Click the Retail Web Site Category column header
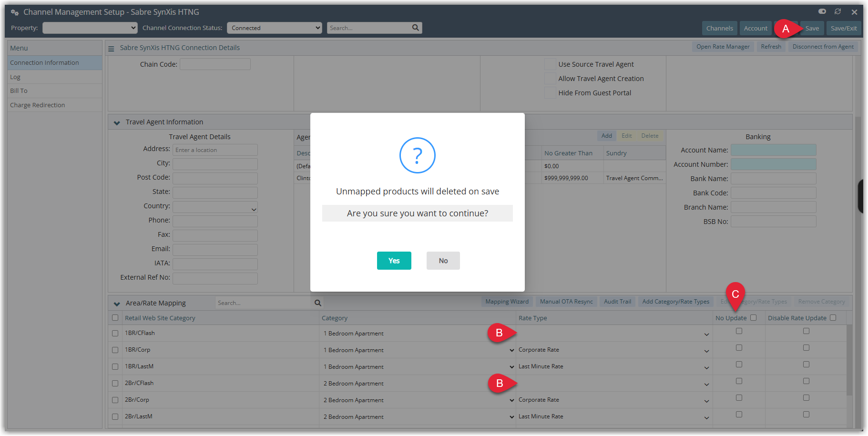The width and height of the screenshot is (868, 436). 160,318
